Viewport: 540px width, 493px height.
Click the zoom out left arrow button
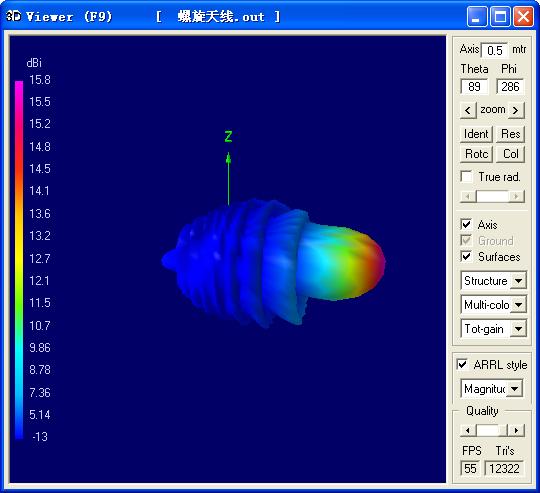coord(468,110)
